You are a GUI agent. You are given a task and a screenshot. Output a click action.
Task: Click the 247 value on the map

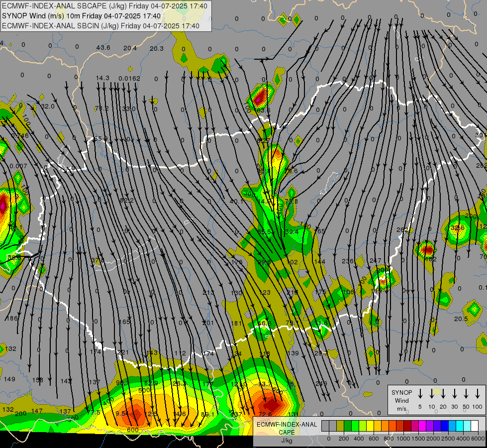[x=376, y=260]
